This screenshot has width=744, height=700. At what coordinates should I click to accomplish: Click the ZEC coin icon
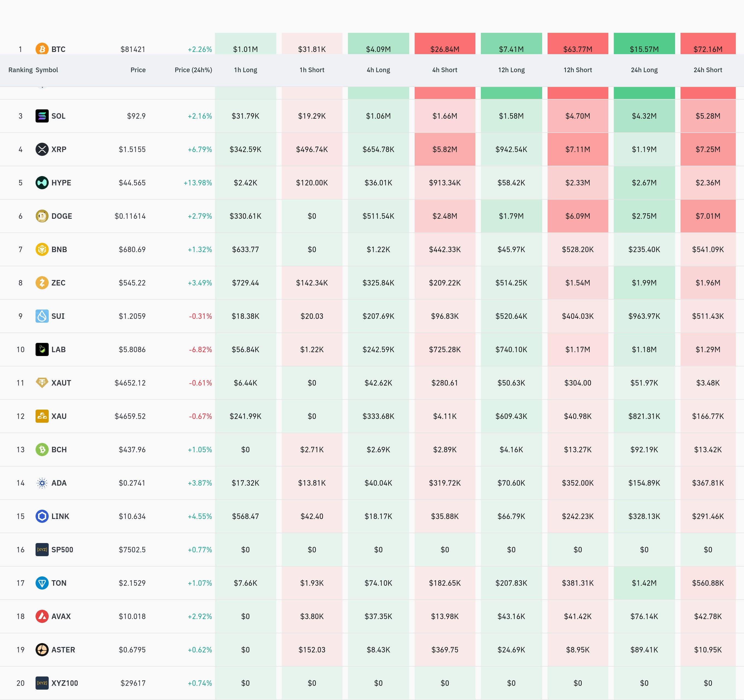tap(42, 282)
